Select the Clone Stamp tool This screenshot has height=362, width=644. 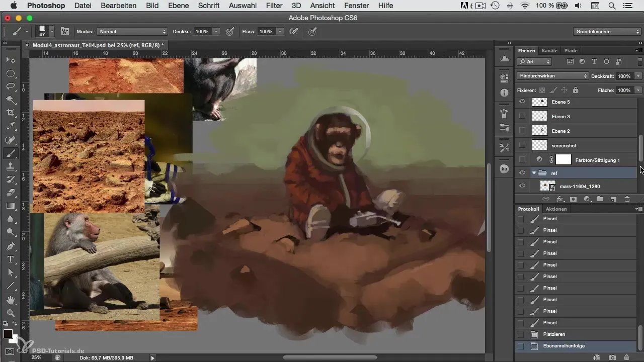coord(10,166)
